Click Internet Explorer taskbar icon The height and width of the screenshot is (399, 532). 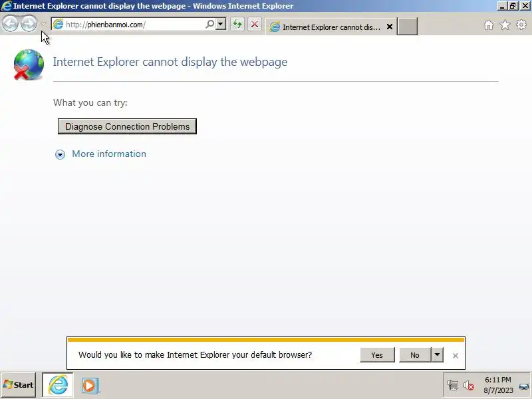58,385
